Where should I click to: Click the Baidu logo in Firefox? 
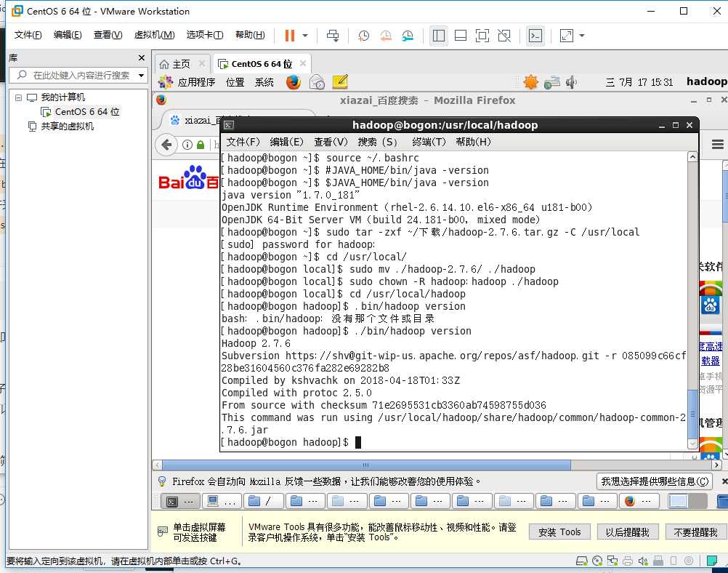pyautogui.click(x=187, y=179)
